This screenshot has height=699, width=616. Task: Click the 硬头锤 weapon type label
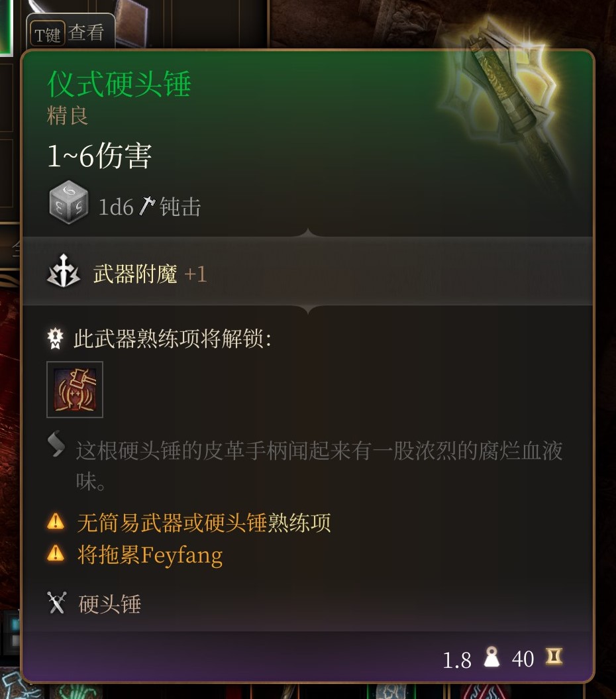point(110,604)
